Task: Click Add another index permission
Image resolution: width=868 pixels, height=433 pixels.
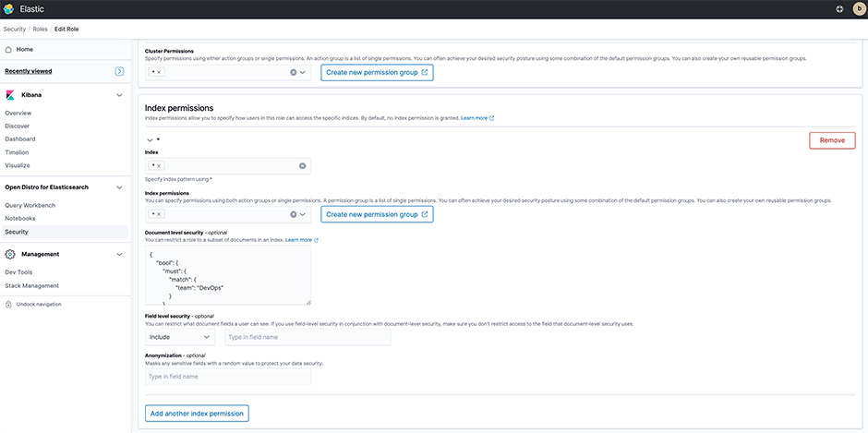Action: pos(197,414)
